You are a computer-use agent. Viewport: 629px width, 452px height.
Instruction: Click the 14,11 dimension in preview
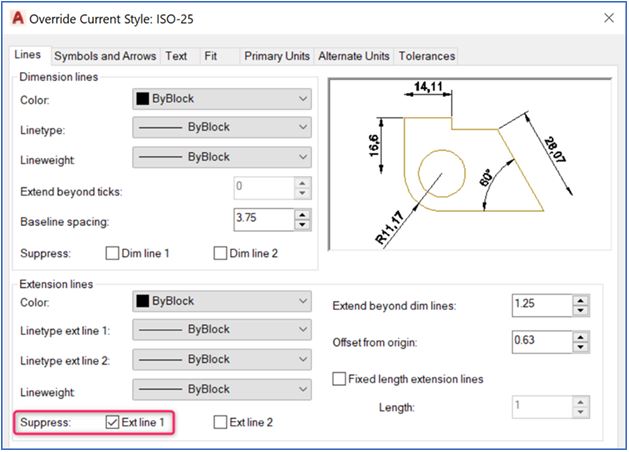(428, 86)
